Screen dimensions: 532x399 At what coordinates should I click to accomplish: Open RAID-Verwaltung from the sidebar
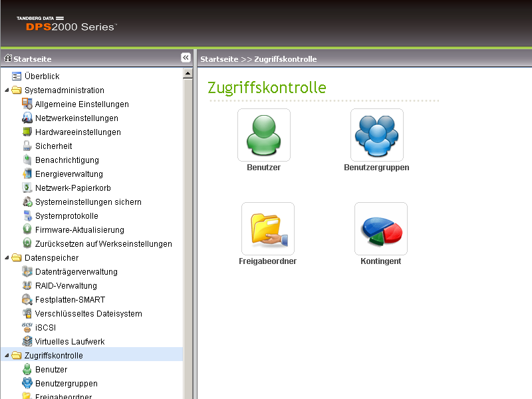pyautogui.click(x=66, y=286)
